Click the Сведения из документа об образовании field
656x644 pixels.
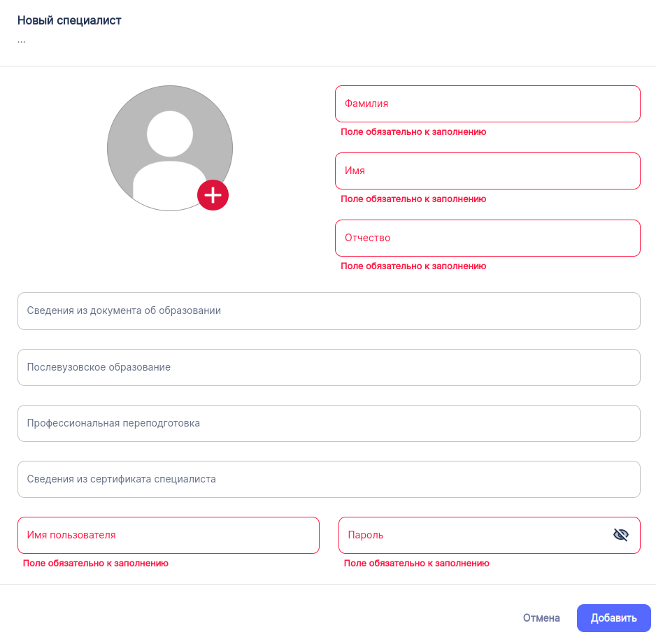point(329,310)
